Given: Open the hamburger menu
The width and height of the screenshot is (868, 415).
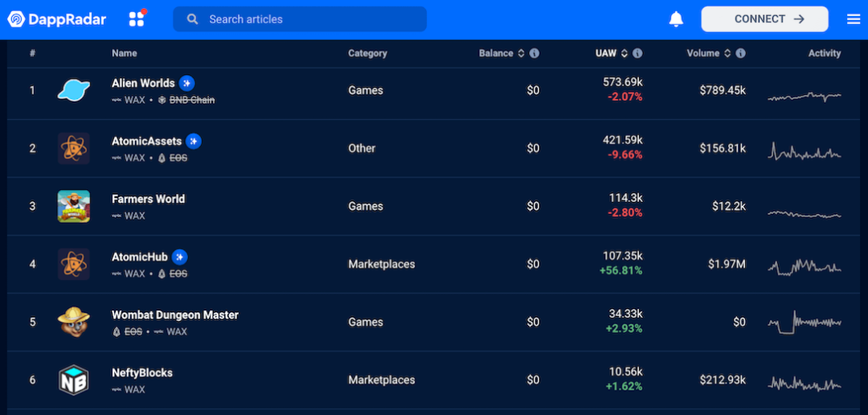Looking at the screenshot, I should 853,19.
